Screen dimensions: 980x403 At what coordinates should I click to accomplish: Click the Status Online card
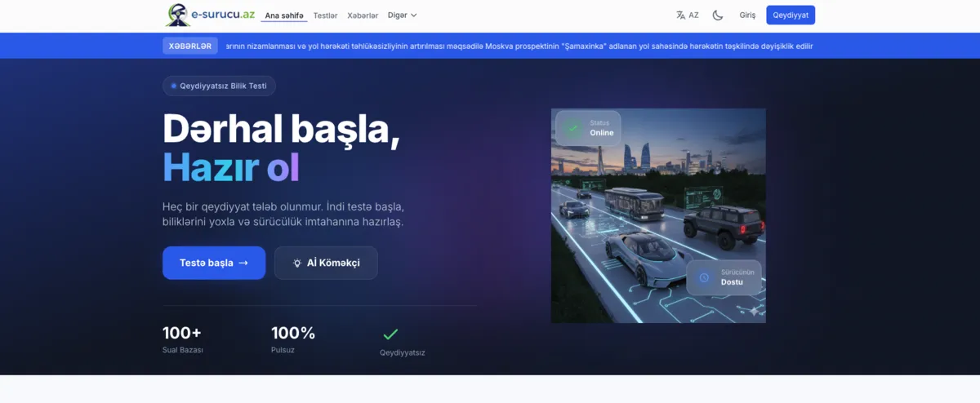588,128
